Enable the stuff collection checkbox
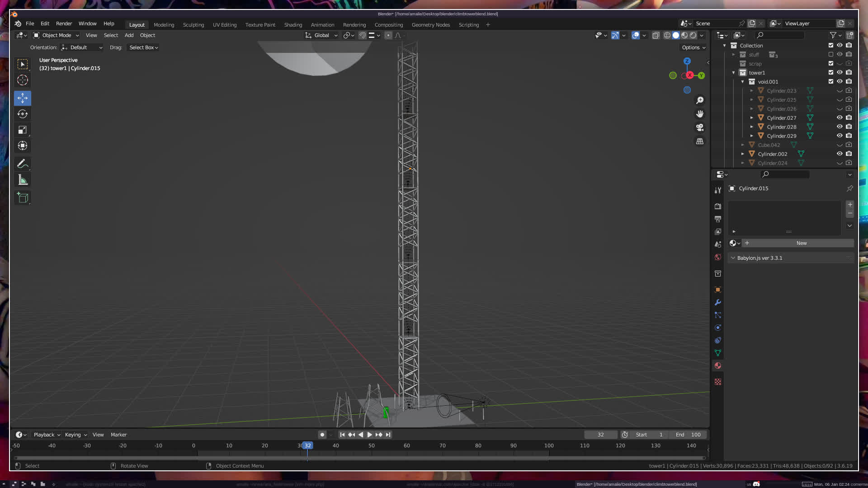868x488 pixels. [x=831, y=54]
